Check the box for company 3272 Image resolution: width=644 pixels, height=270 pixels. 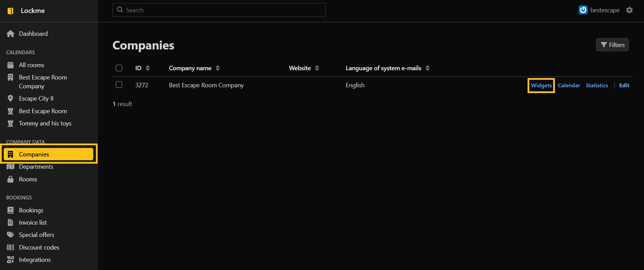point(119,85)
